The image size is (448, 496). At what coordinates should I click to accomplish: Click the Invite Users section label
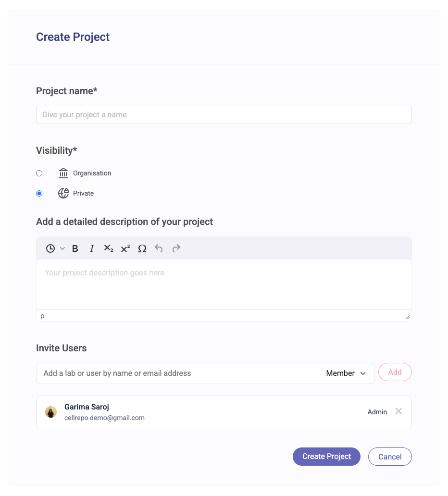61,348
